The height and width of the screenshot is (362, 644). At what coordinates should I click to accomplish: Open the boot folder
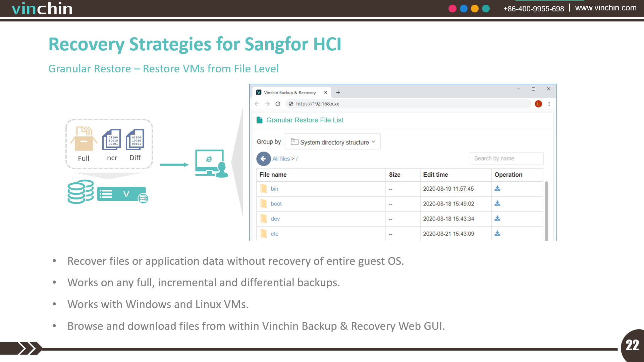point(276,204)
